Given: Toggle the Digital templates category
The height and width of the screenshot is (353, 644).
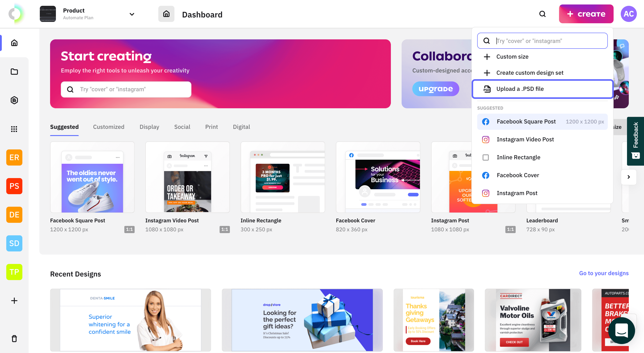Looking at the screenshot, I should tap(241, 127).
